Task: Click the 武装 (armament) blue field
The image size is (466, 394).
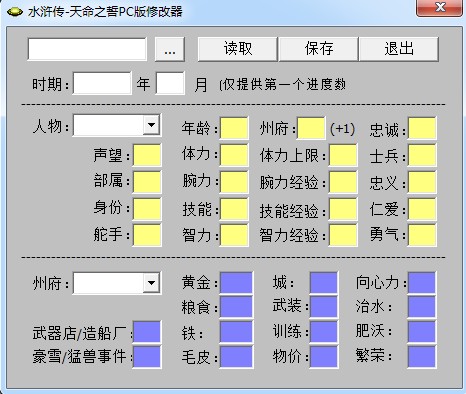Action: (x=323, y=307)
